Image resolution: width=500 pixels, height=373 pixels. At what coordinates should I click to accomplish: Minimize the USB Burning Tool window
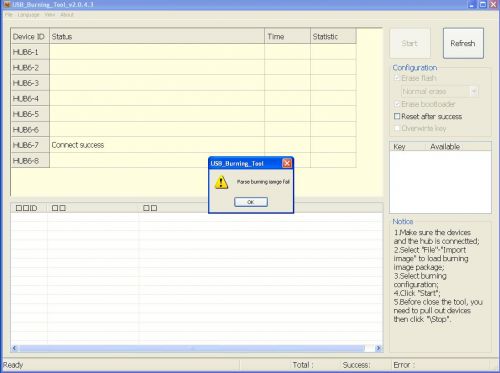[x=472, y=5]
